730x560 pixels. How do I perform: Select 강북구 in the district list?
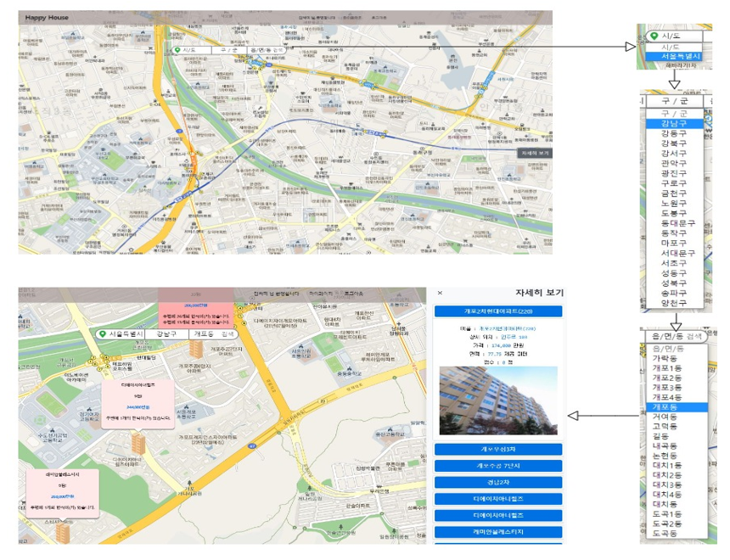tap(674, 143)
